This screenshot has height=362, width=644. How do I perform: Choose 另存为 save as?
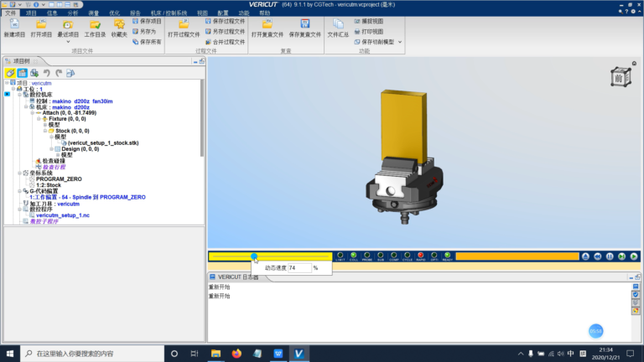click(x=144, y=31)
